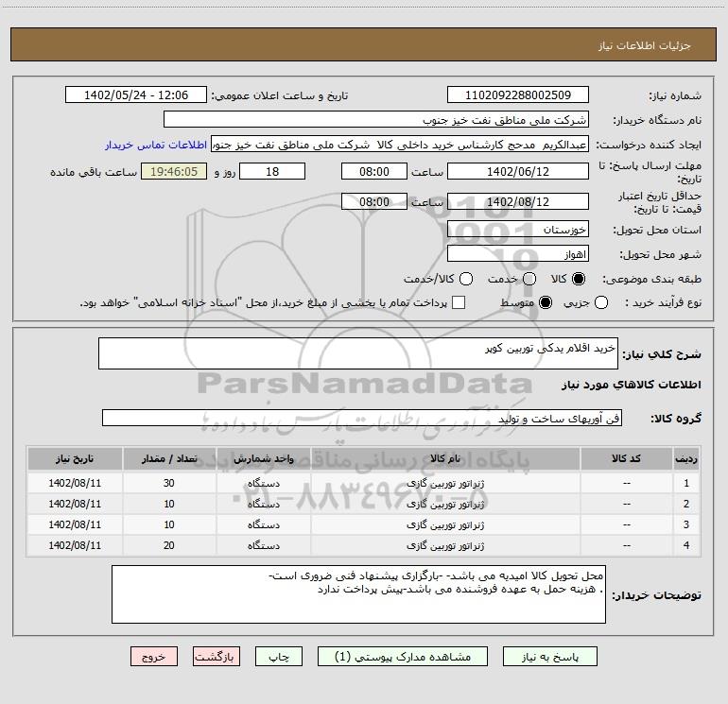Click the description field خرید اقلام یدکی توربین کوپر
728x704 pixels.
[358, 353]
